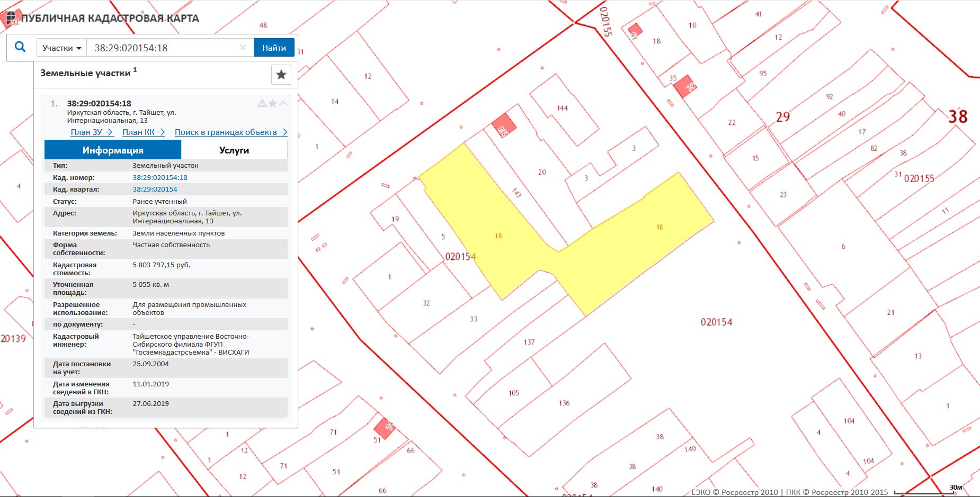Open cadastral quarter link 38:29:020154
The width and height of the screenshot is (980, 497).
click(x=155, y=189)
